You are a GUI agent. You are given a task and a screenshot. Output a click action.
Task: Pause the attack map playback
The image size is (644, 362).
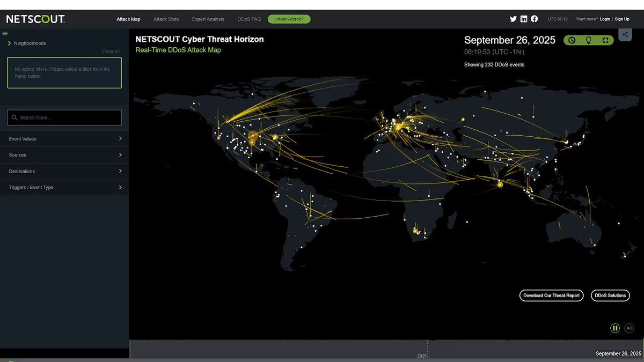click(615, 328)
